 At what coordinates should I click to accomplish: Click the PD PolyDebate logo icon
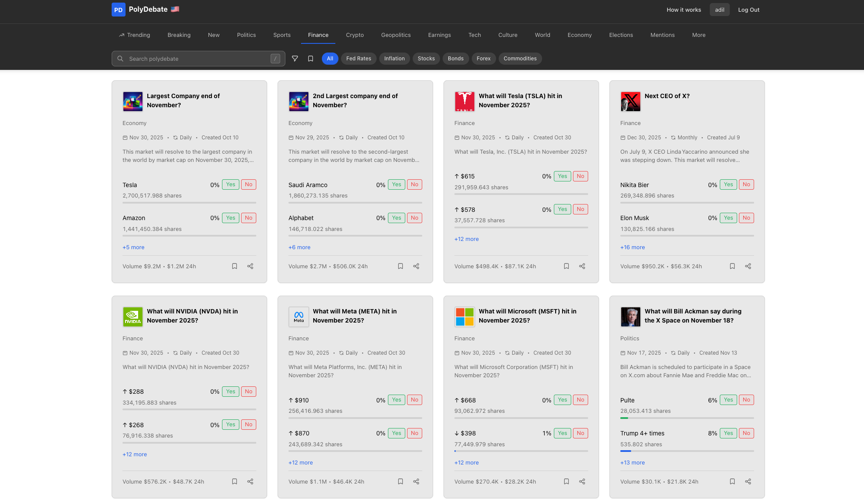pos(119,10)
